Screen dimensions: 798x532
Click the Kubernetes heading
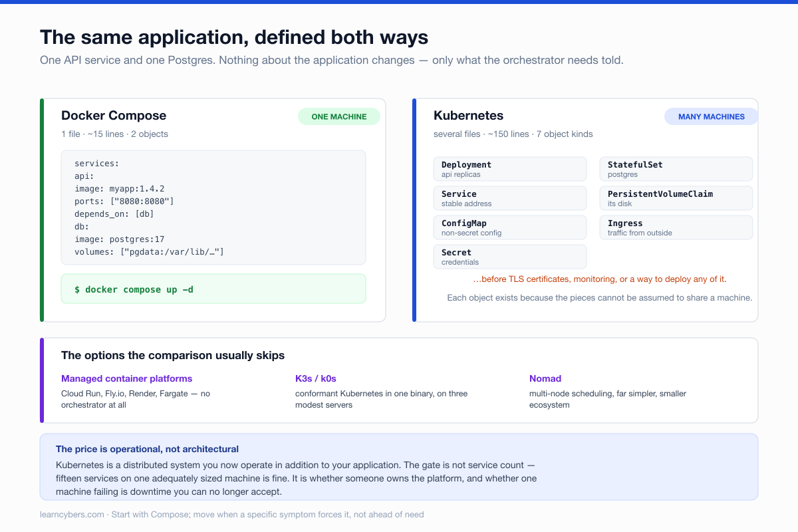click(x=469, y=116)
